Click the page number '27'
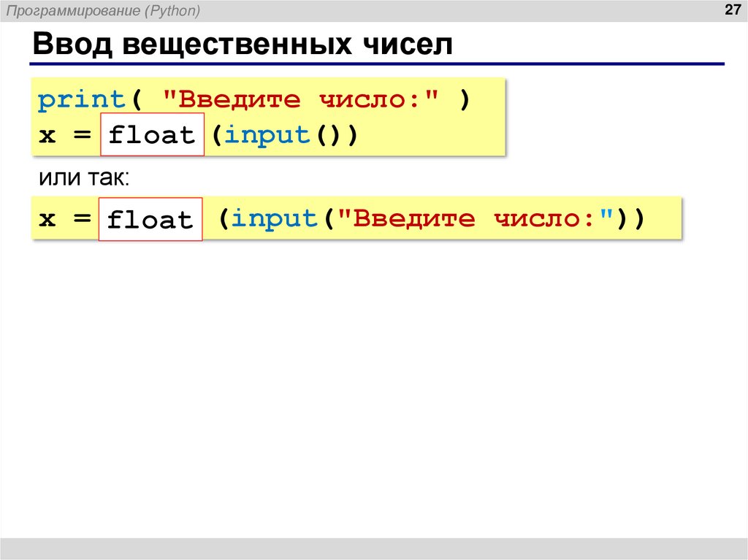The width and height of the screenshot is (748, 560). click(731, 9)
